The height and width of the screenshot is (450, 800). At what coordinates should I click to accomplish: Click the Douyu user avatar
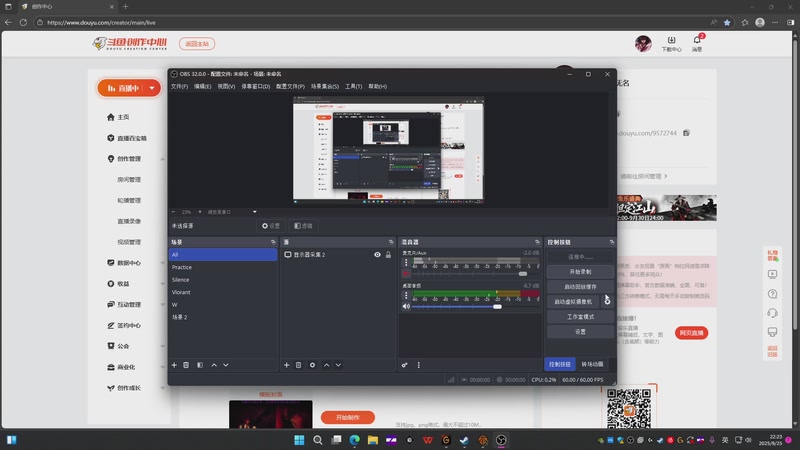643,43
